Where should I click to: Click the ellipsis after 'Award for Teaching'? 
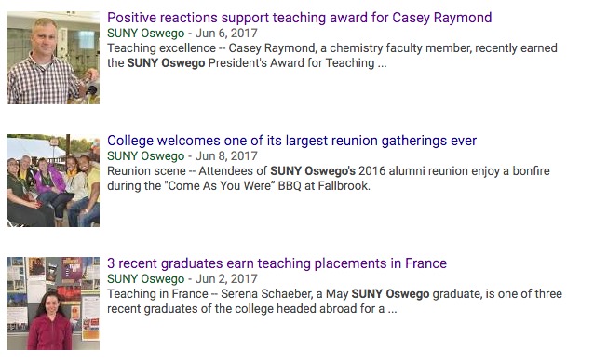382,65
